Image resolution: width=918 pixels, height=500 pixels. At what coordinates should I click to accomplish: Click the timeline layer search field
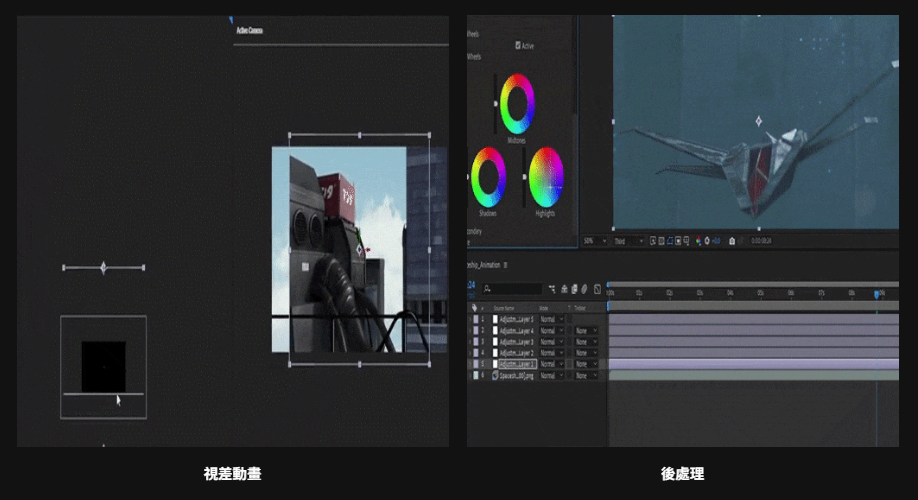point(512,289)
